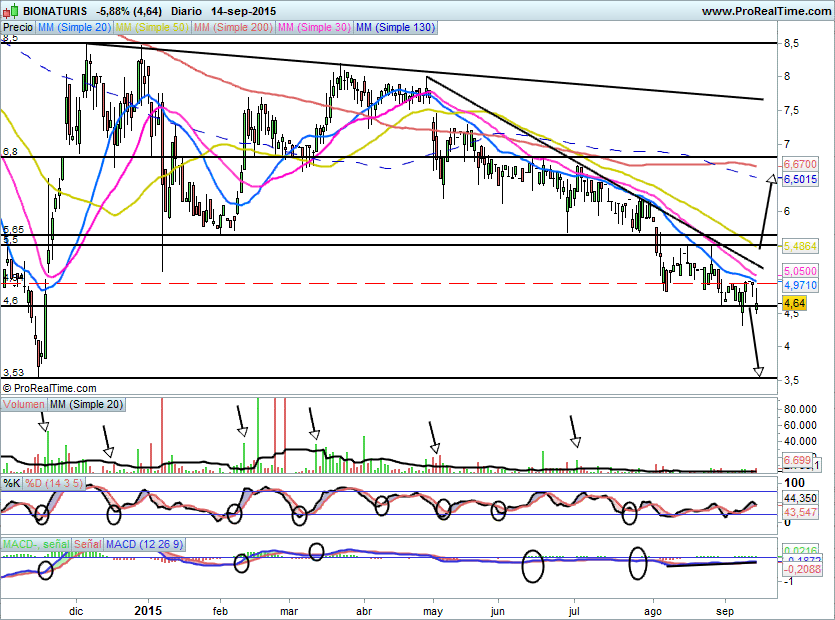Click the %D (14 3 5) label
This screenshot has height=620, width=835.
pyautogui.click(x=54, y=484)
